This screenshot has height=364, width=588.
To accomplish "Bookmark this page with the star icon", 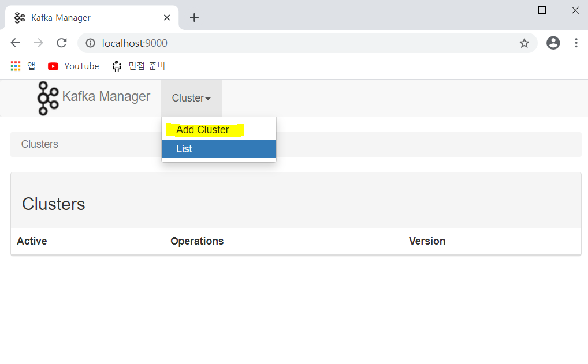I will tap(524, 43).
